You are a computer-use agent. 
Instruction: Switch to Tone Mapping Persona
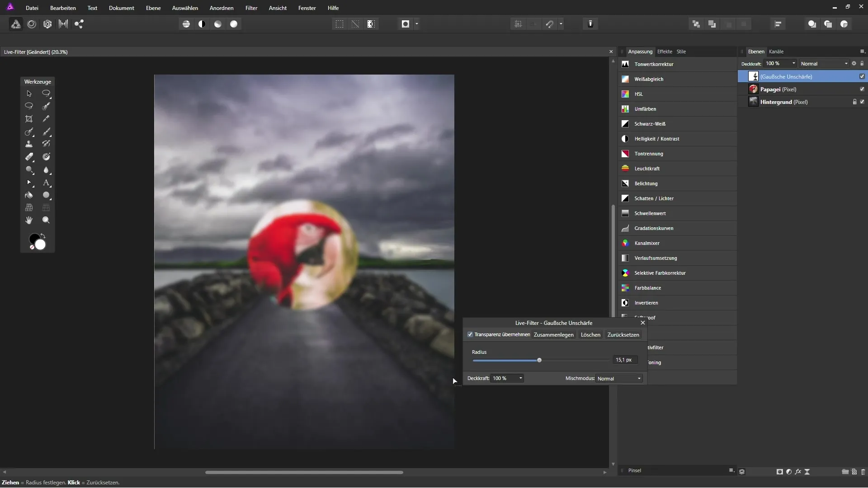(x=63, y=24)
